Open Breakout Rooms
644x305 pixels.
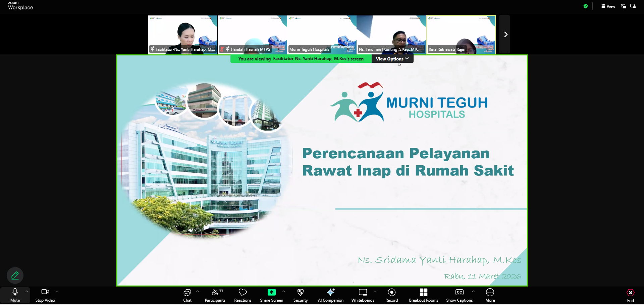[424, 295]
